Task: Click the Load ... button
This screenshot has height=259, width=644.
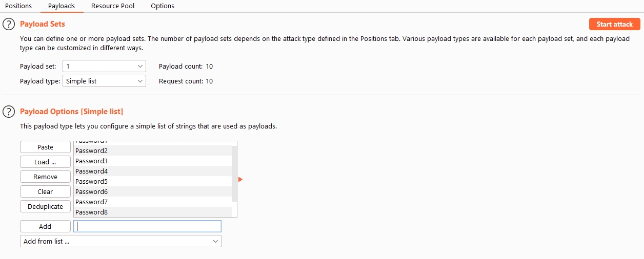Action: click(x=45, y=162)
